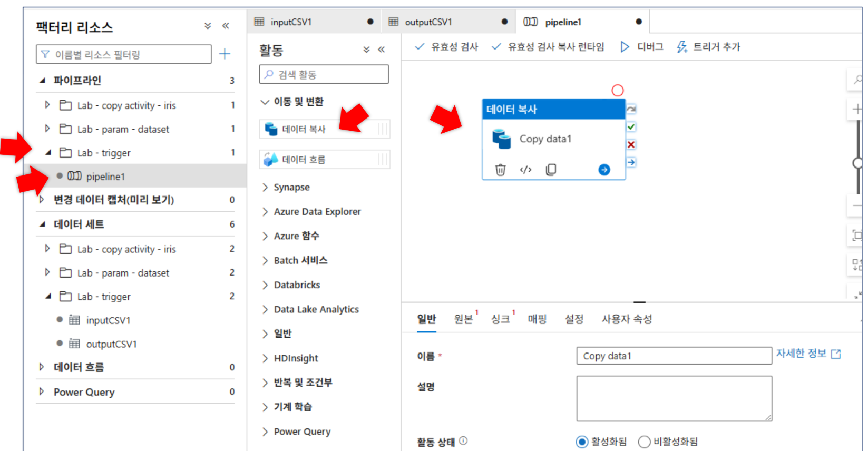Click the add trigger lightning icon
This screenshot has height=451, width=868.
coord(682,47)
